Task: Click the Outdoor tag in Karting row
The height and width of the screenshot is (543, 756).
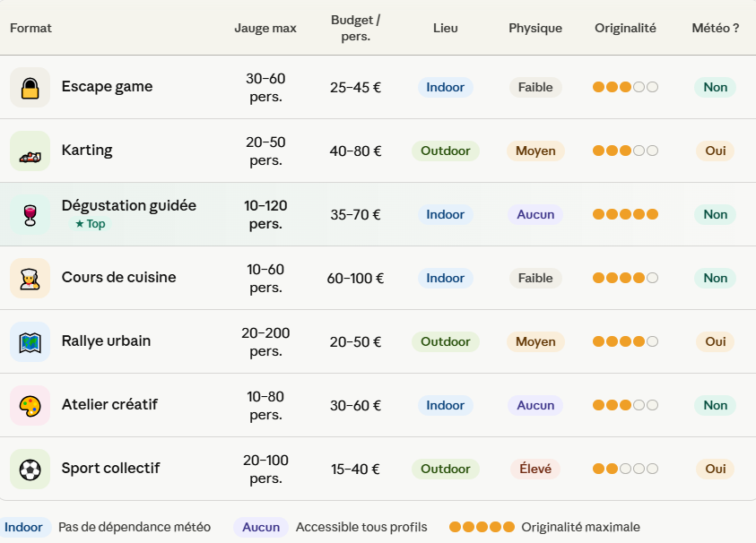Action: pyautogui.click(x=446, y=151)
